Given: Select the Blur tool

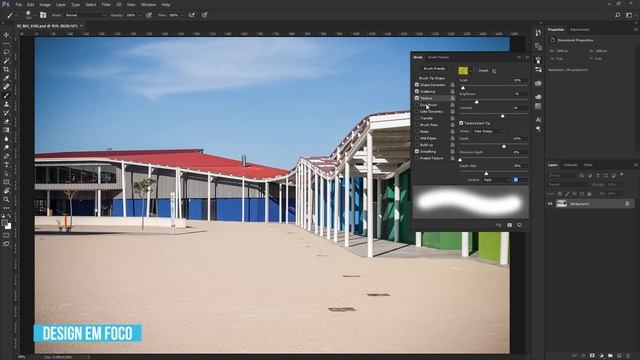Looking at the screenshot, I should pos(6,139).
